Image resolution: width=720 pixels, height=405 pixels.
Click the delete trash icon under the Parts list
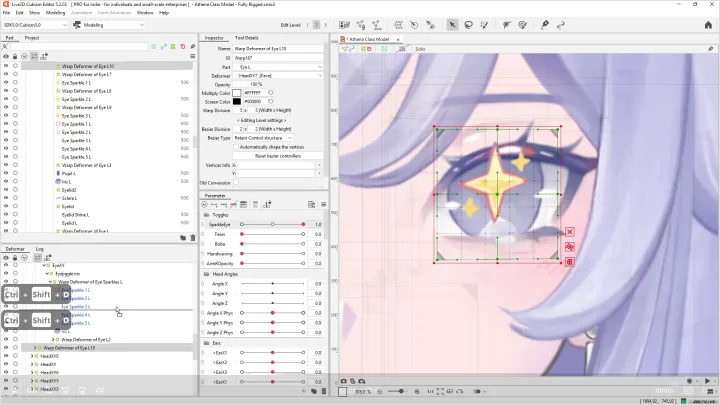coord(193,238)
